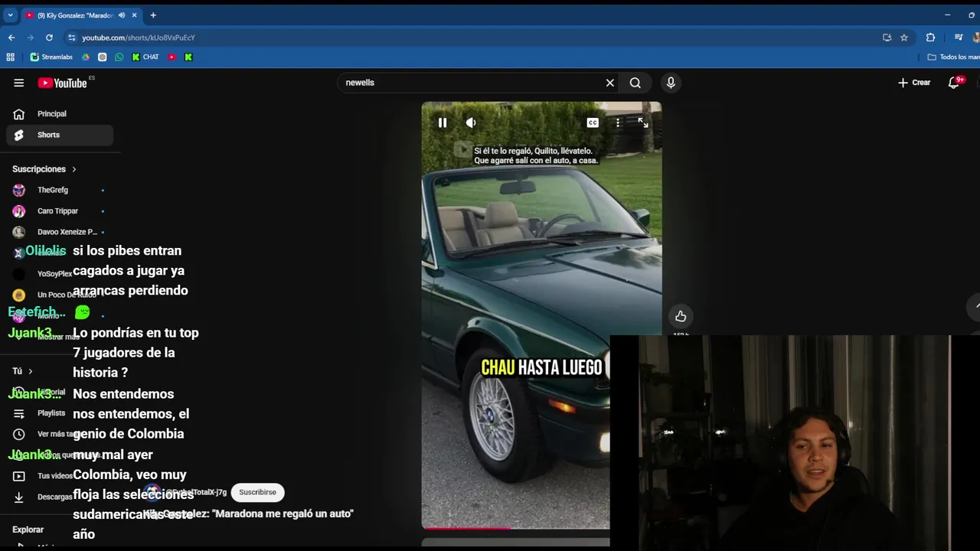The height and width of the screenshot is (551, 980).
Task: Click the Short title about Maradona
Action: pyautogui.click(x=249, y=514)
